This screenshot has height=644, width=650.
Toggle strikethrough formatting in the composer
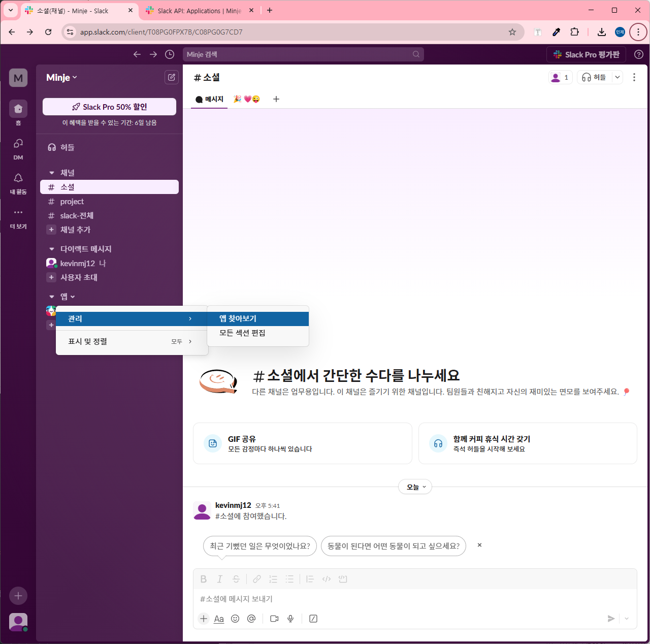[x=236, y=579]
